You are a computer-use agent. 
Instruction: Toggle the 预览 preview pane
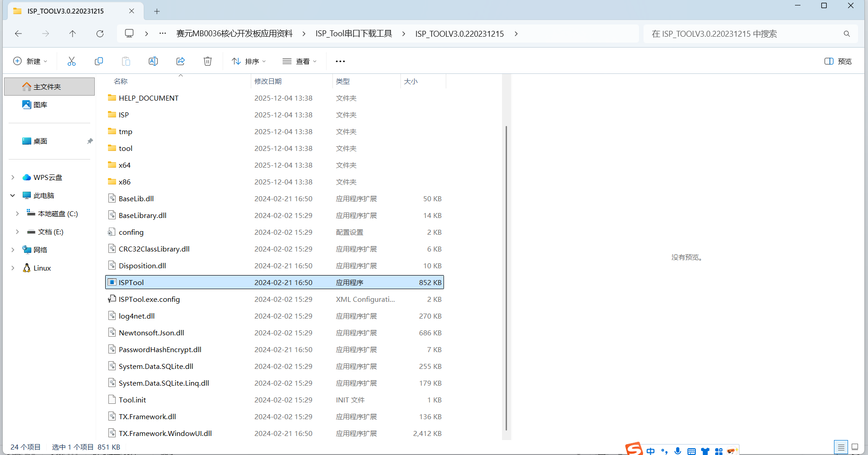pos(838,61)
